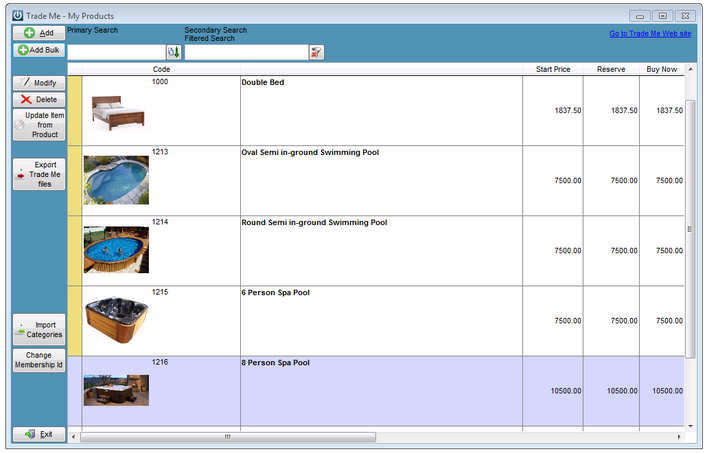The width and height of the screenshot is (707, 454).
Task: Click 8 Person Spa Pool reserve 10500.00
Action: pos(622,391)
